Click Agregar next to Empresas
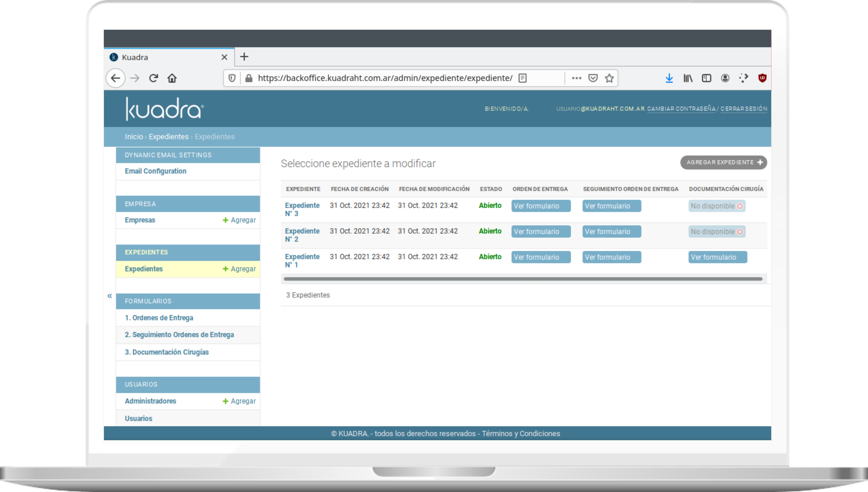 click(239, 220)
